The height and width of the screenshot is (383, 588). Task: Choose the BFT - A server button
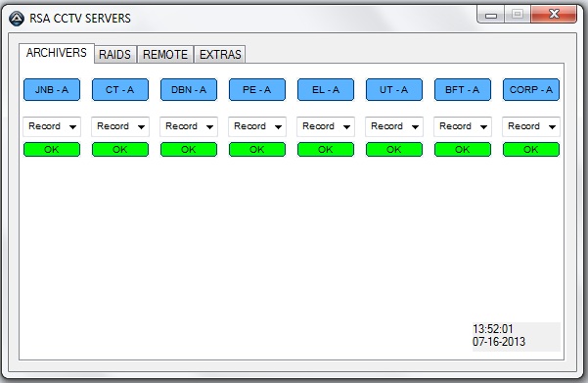coord(463,90)
